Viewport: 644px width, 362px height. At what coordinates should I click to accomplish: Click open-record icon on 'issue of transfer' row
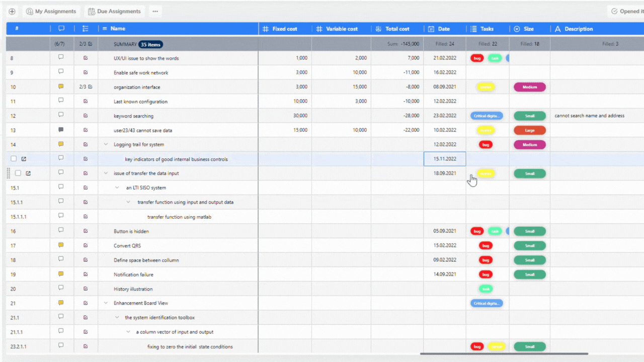[x=28, y=173]
